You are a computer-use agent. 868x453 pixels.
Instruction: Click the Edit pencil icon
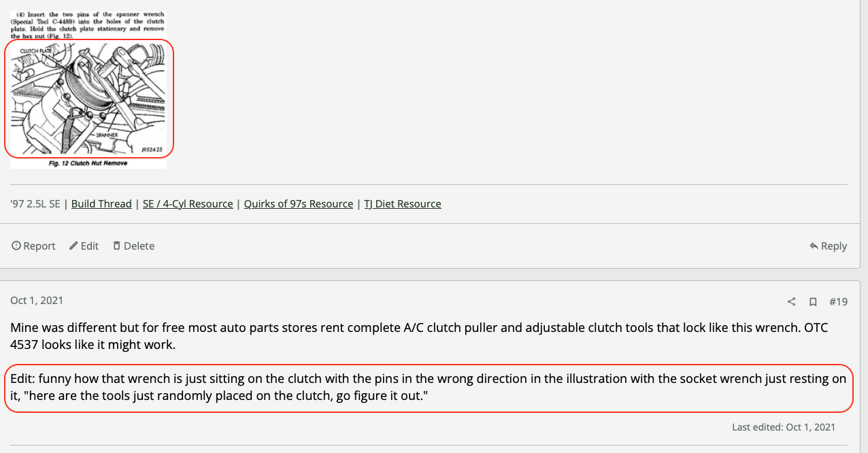click(x=73, y=246)
